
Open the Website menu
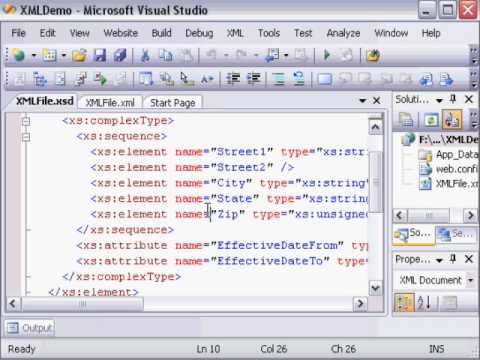tap(121, 33)
